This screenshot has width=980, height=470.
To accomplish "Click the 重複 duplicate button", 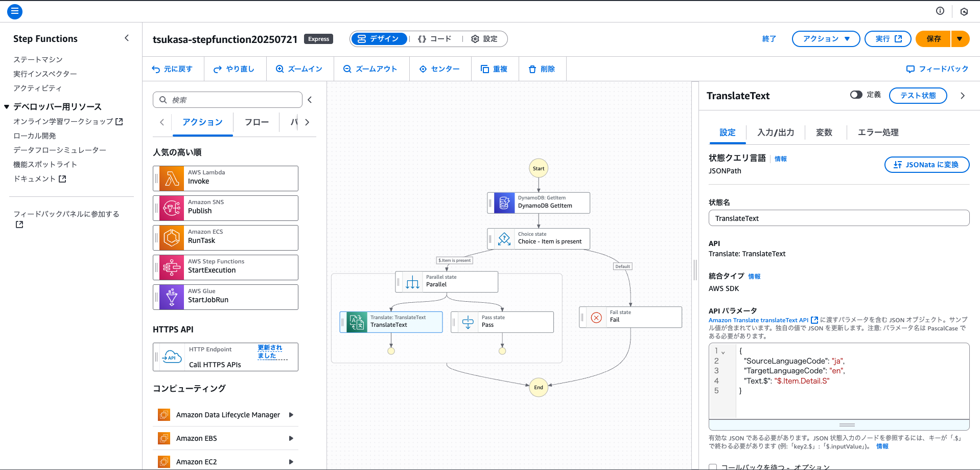I will pyautogui.click(x=494, y=69).
